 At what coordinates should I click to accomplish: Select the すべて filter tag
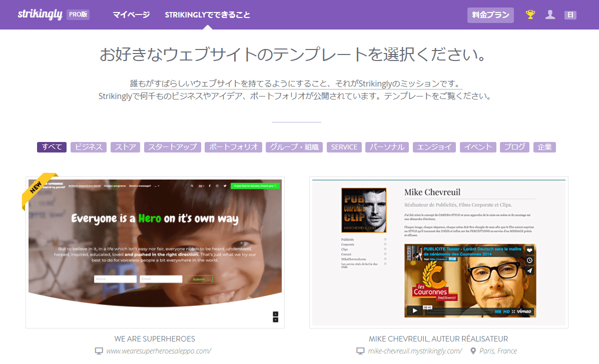click(52, 147)
